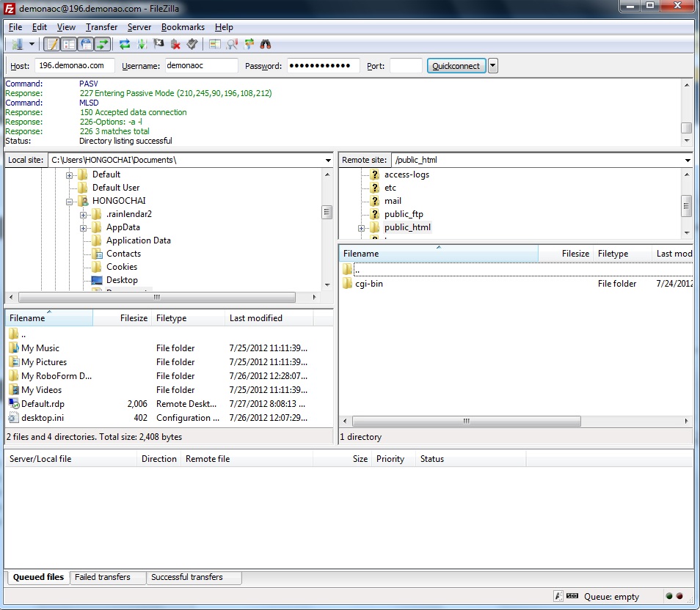Image resolution: width=700 pixels, height=610 pixels.
Task: Select the access-logs unknown folder icon
Action: tap(375, 174)
